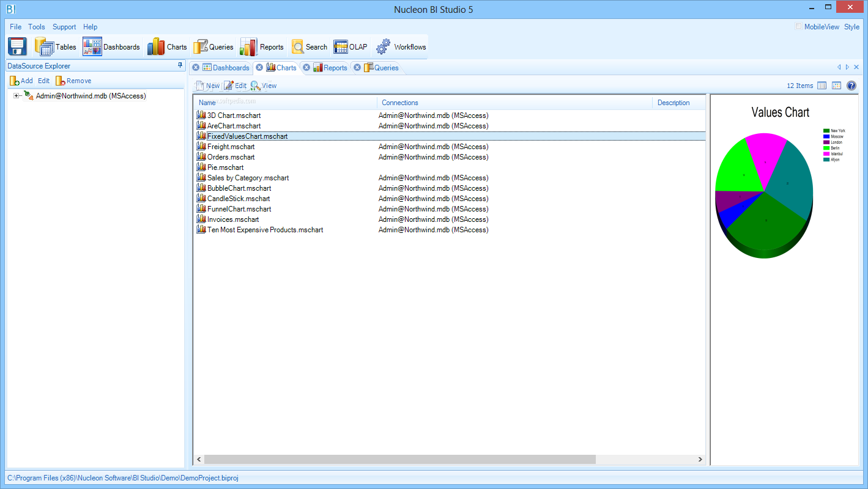Switch to the Dashboards tab
This screenshot has height=489, width=868.
tap(225, 68)
